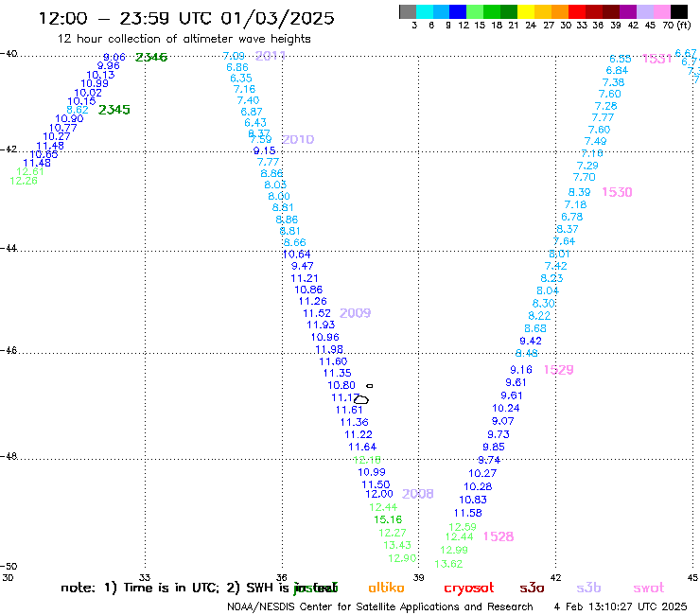Image resolution: width=700 pixels, height=615 pixels.
Task: Click the wave height value 11.93
Action: coord(321,325)
